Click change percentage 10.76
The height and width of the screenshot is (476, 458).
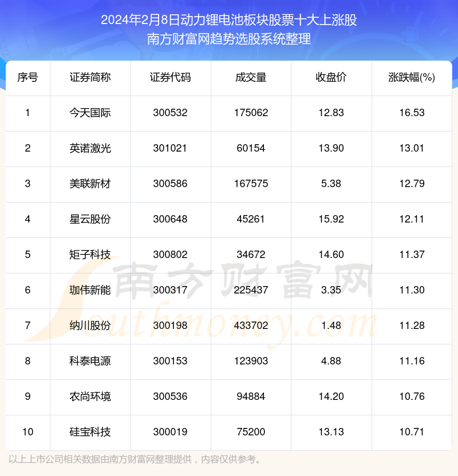[412, 396]
